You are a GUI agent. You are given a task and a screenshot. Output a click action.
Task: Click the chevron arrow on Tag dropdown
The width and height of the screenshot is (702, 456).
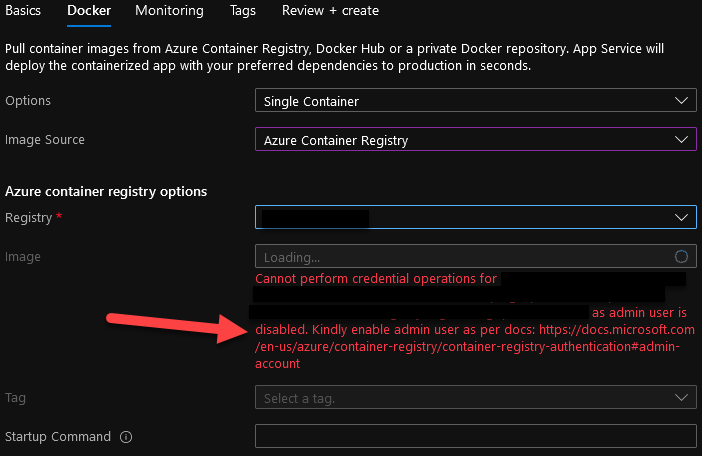point(682,398)
